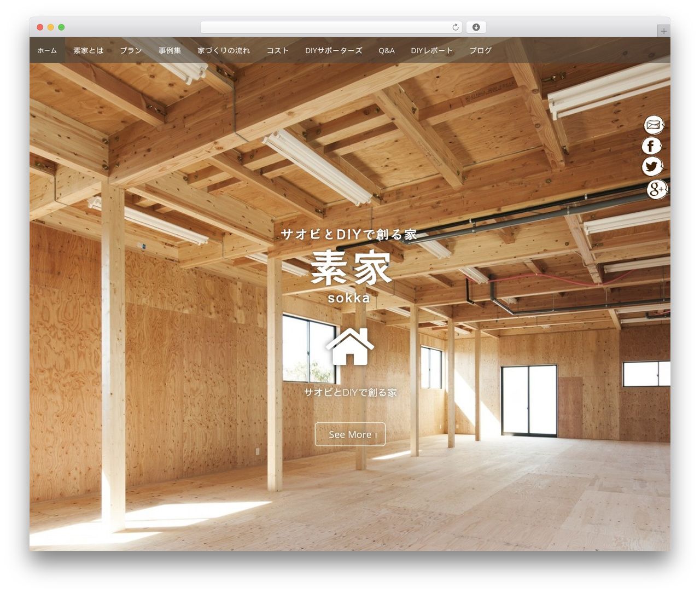
Task: Add a new browser tab
Action: point(663,31)
